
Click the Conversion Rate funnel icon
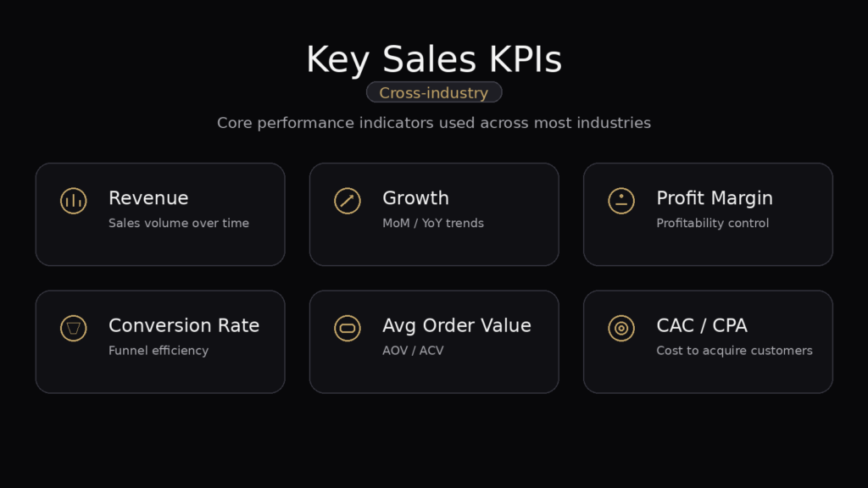74,328
